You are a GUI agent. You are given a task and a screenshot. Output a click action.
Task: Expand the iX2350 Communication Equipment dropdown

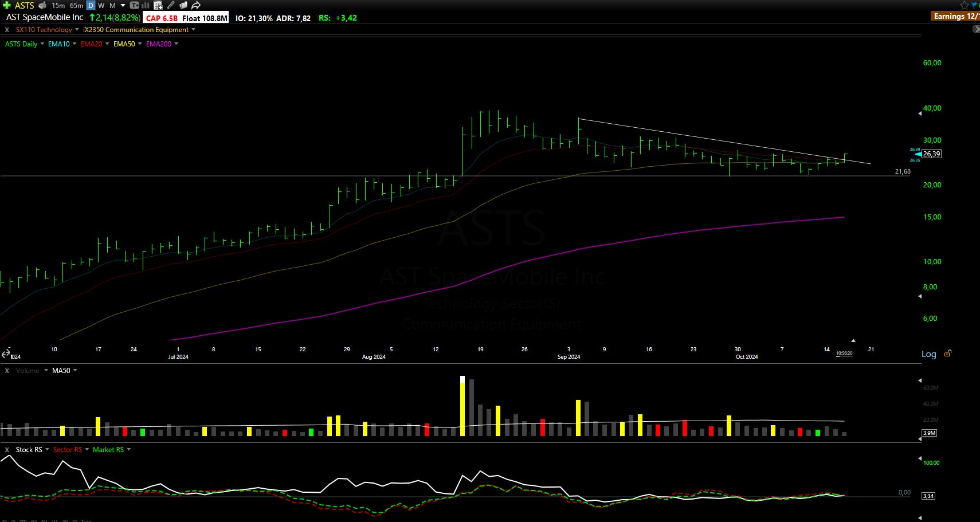193,30
